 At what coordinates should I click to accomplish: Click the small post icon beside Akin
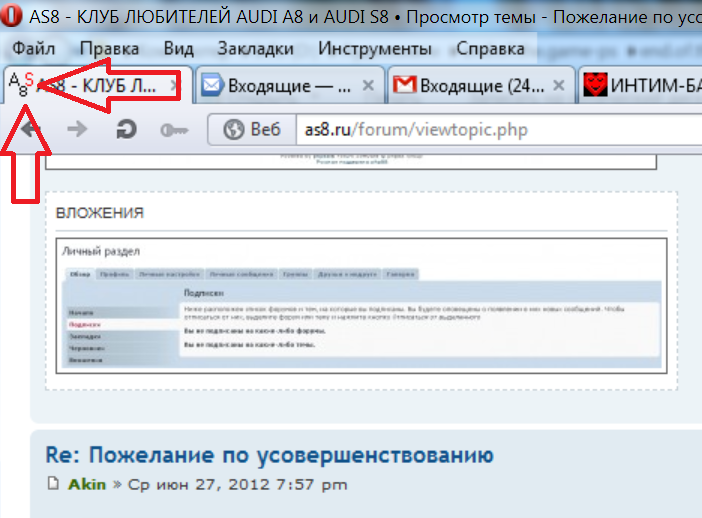click(x=54, y=485)
